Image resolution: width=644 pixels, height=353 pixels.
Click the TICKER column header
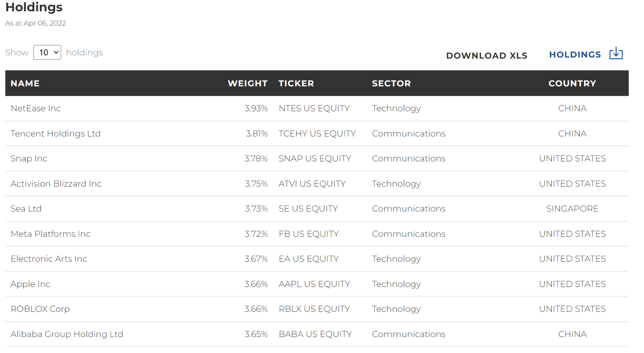[296, 84]
